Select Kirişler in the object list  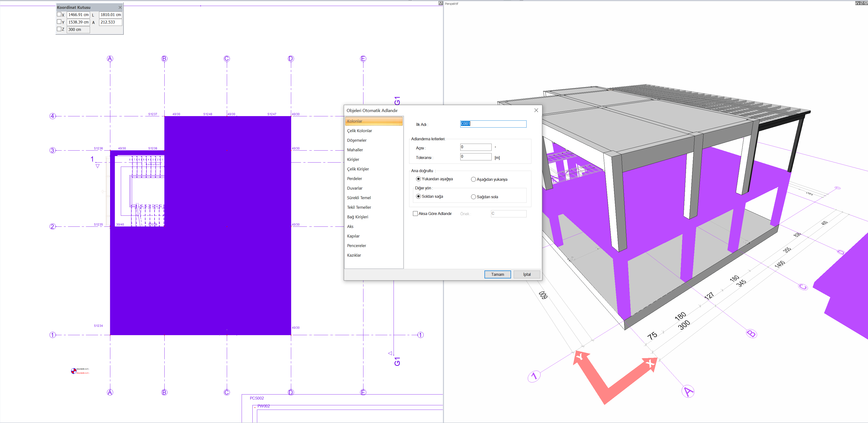point(353,159)
